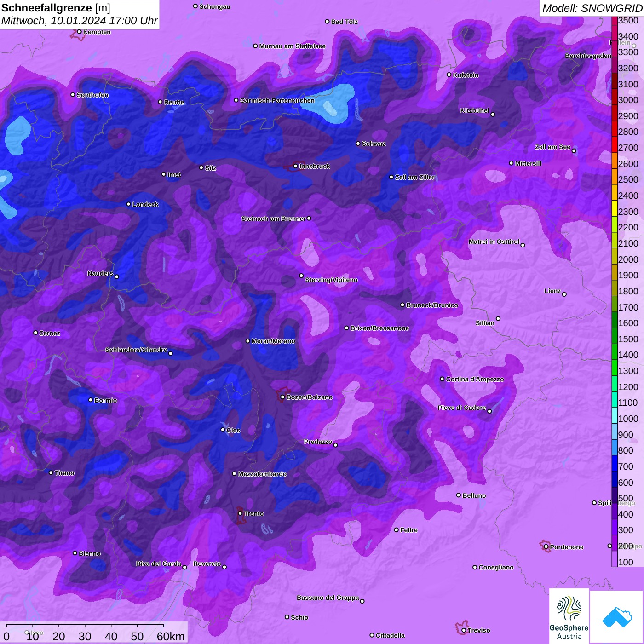The image size is (644, 644).
Task: Click the Murnau am Staffelsee label
Action: (292, 46)
